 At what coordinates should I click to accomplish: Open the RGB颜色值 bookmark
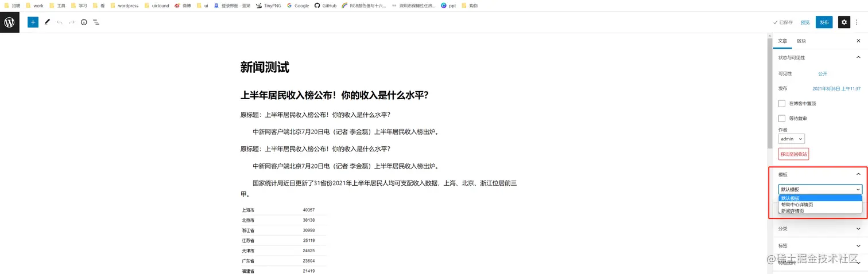click(x=364, y=5)
